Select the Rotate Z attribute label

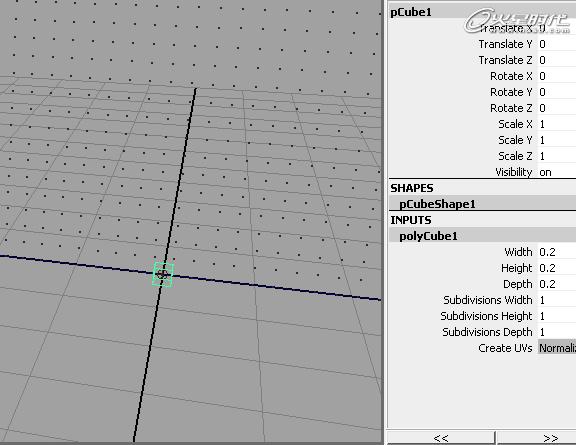(511, 108)
